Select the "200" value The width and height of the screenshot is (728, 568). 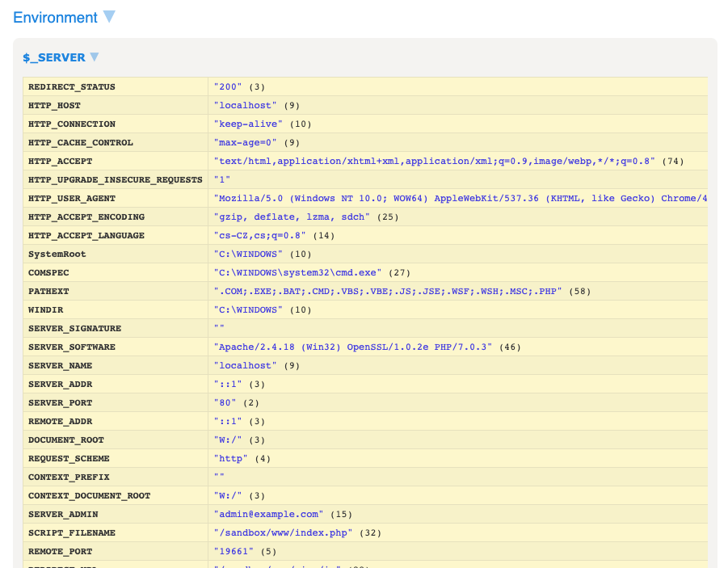point(228,86)
